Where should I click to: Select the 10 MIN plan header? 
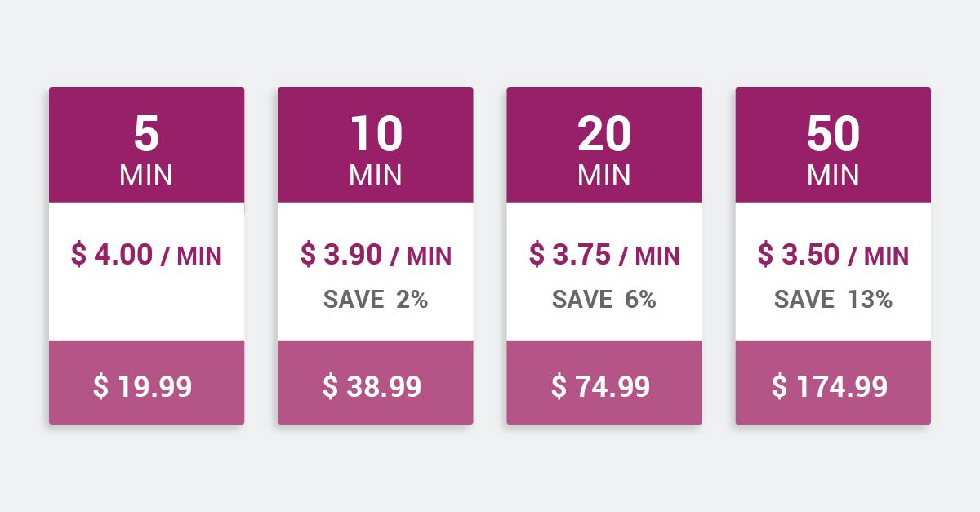(x=375, y=145)
